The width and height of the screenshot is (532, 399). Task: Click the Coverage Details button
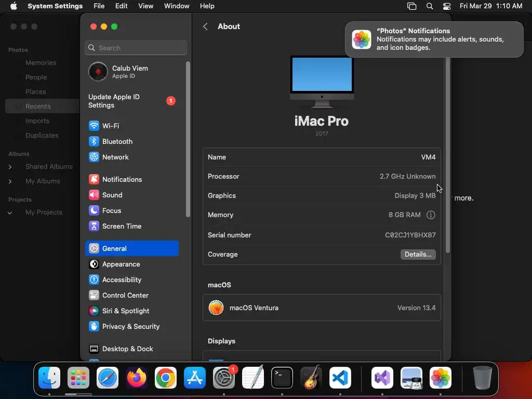click(x=418, y=255)
